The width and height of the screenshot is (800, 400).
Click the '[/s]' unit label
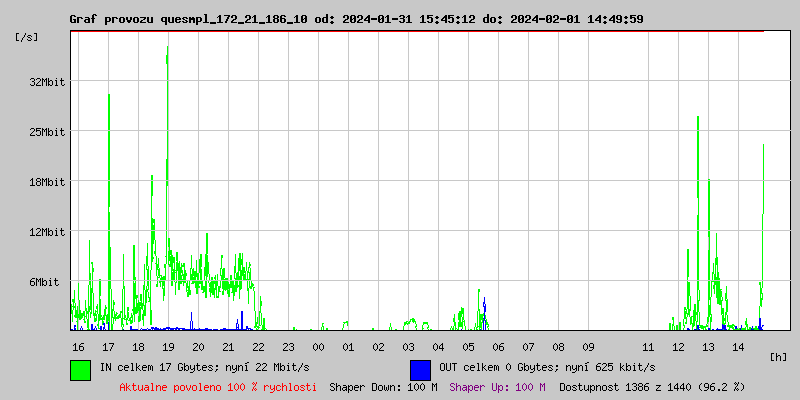pos(27,37)
